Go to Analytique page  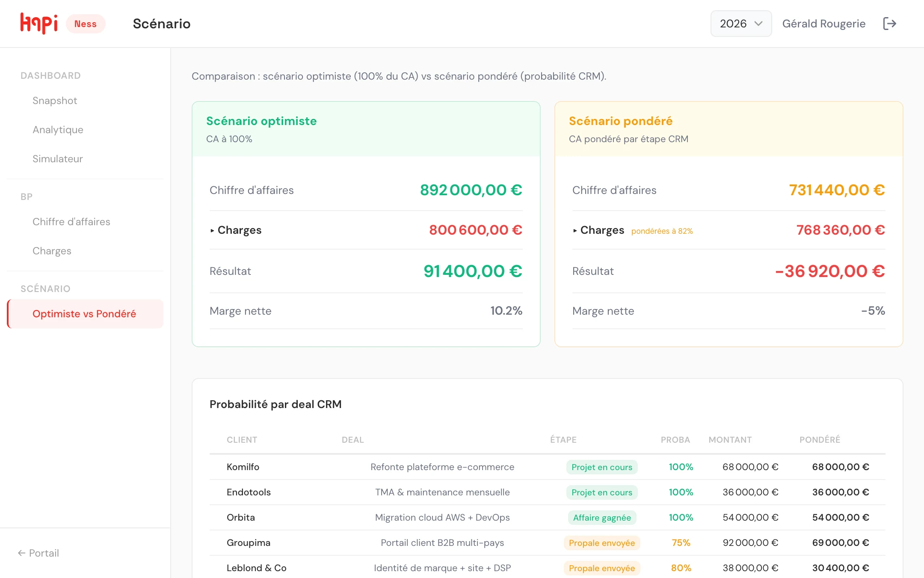[x=58, y=130]
